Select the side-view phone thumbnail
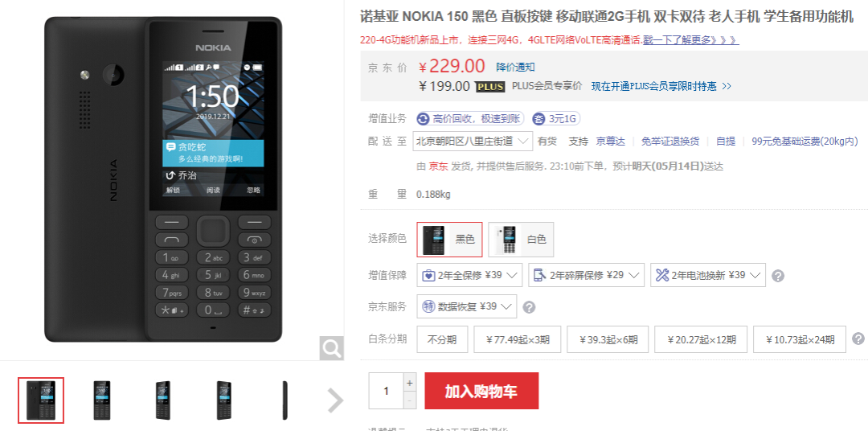 (x=285, y=400)
